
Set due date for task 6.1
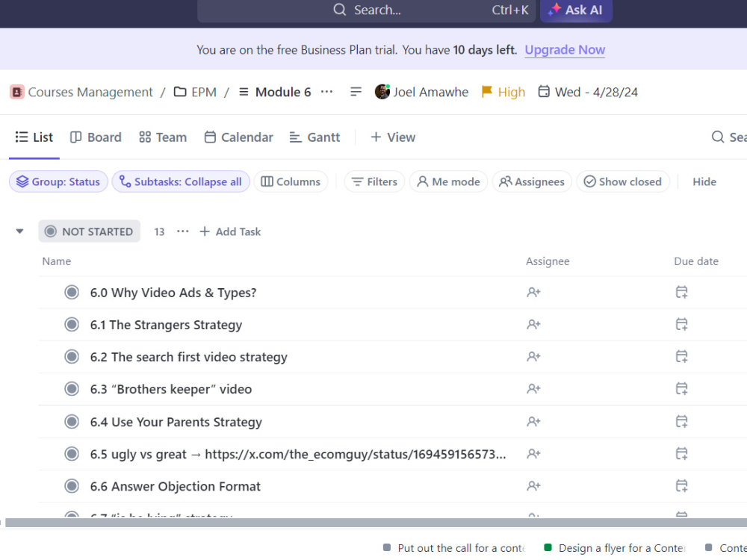point(682,325)
